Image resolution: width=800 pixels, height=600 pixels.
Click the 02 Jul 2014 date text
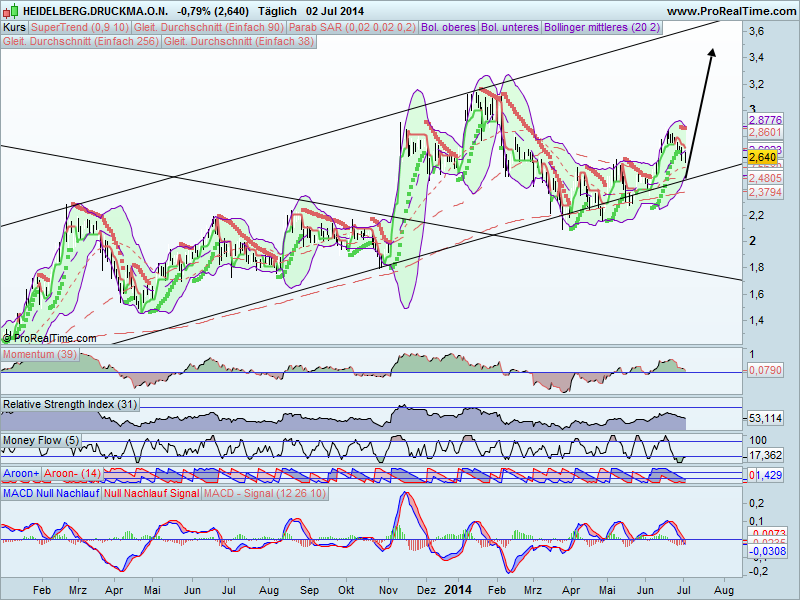coord(335,11)
